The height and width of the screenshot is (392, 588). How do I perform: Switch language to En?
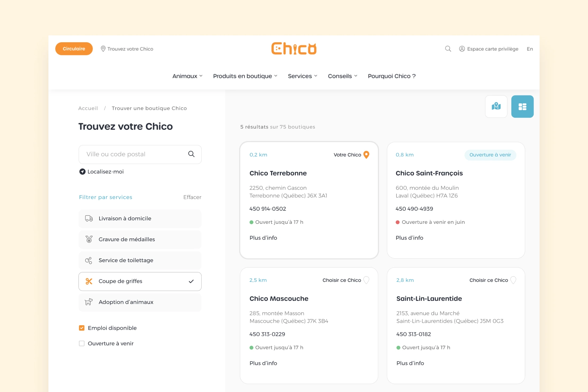click(530, 49)
